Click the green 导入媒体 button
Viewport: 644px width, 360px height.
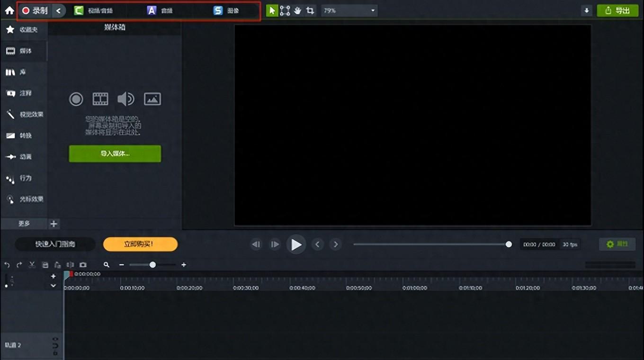coord(115,153)
